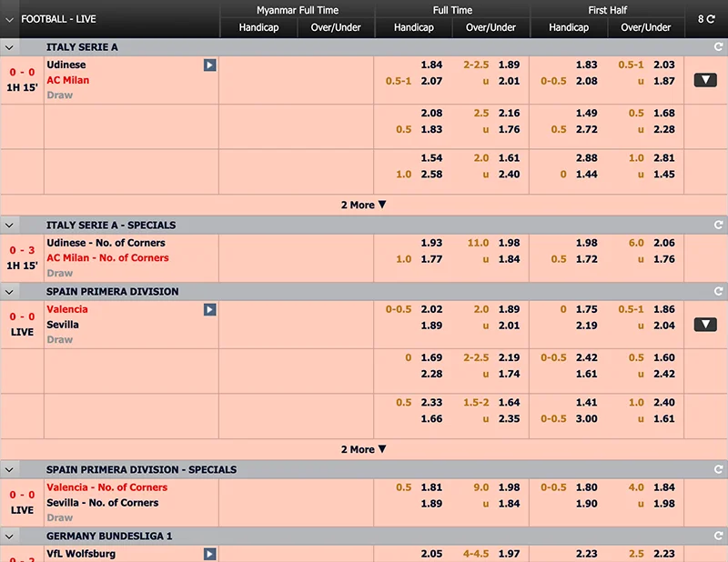Image resolution: width=728 pixels, height=562 pixels.
Task: Click the Udinese team name in Serie A
Action: tap(66, 65)
